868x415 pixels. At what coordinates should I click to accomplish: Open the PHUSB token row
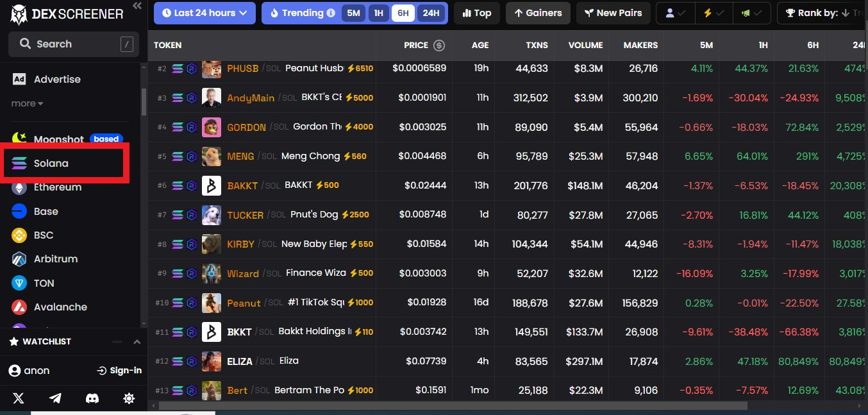click(507, 69)
